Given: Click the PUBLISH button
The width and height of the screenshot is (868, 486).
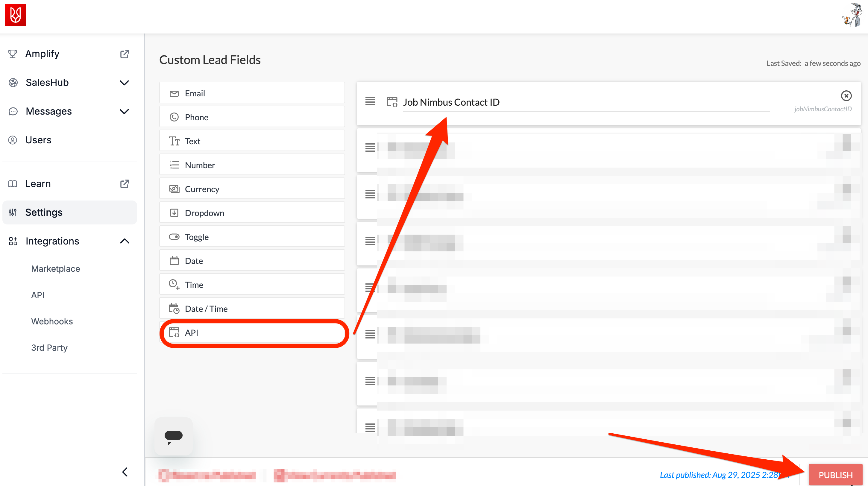Looking at the screenshot, I should 835,475.
